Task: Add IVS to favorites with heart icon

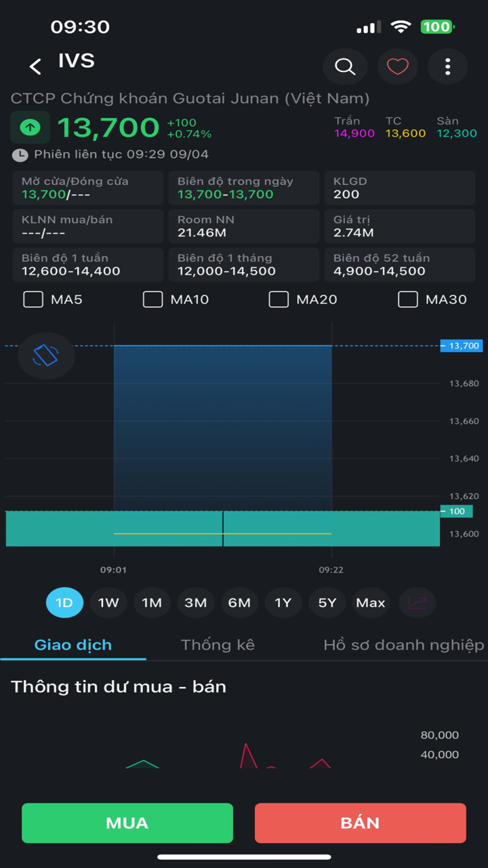Action: tap(397, 66)
